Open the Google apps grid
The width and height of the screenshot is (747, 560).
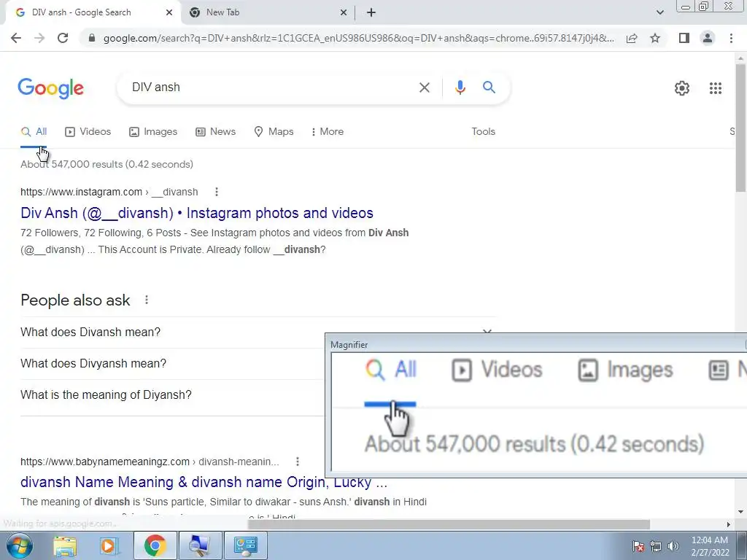click(x=715, y=88)
